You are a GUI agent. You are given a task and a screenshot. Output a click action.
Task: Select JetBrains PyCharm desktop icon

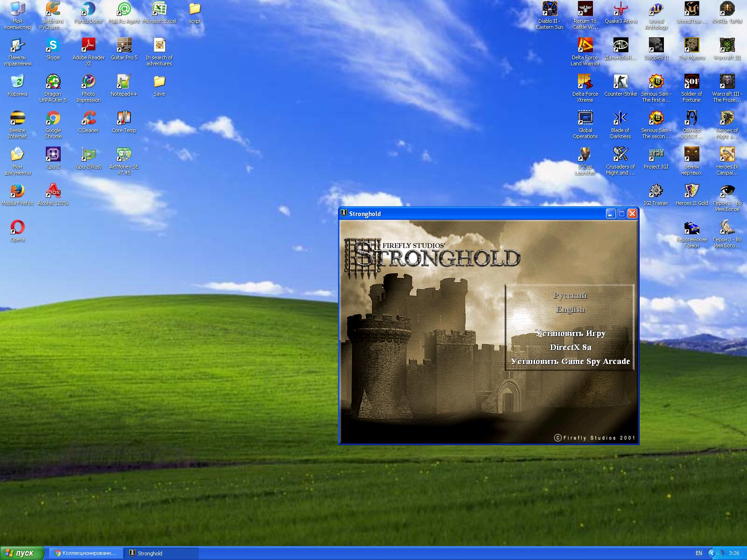pos(53,15)
